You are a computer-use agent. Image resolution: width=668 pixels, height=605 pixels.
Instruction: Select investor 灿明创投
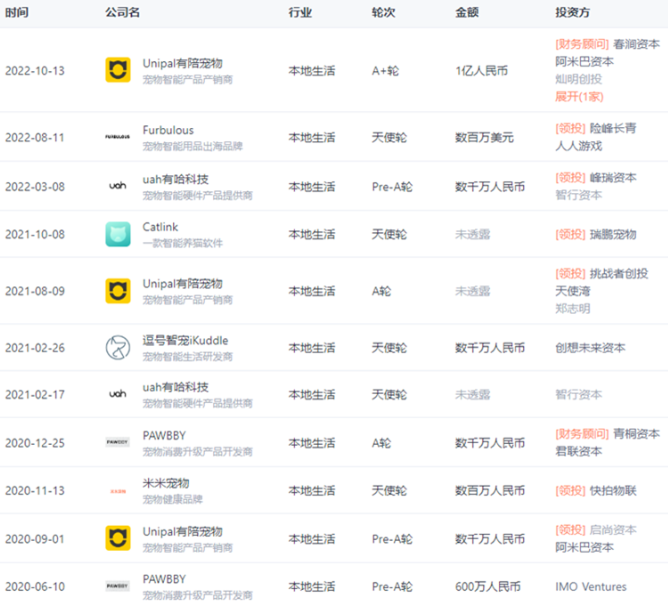pyautogui.click(x=579, y=79)
